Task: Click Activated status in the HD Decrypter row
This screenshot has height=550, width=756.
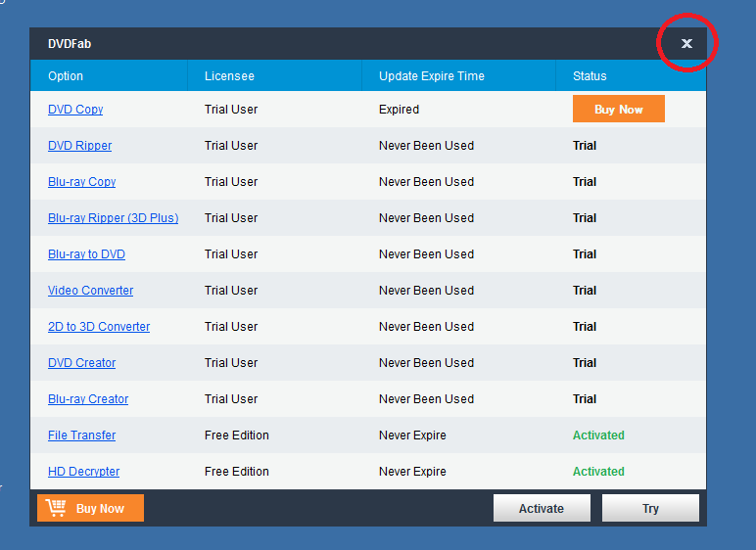Action: [x=598, y=471]
